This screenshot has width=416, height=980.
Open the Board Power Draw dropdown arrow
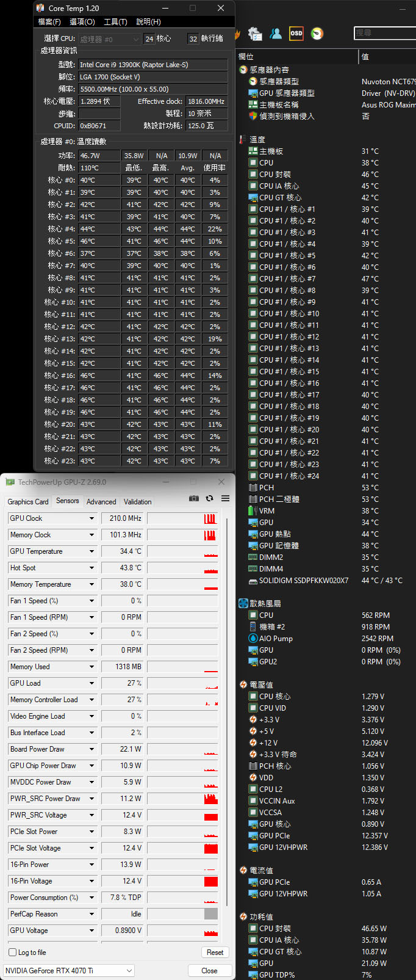[x=91, y=749]
